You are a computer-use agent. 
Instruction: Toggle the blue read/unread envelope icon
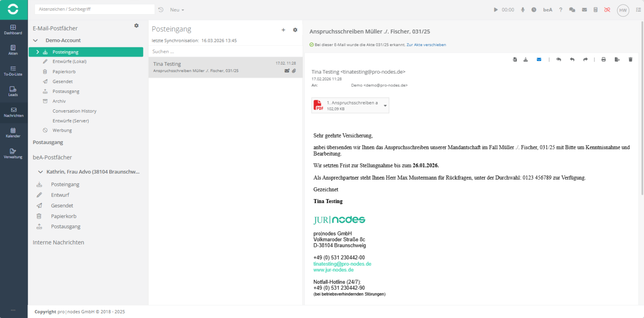539,60
